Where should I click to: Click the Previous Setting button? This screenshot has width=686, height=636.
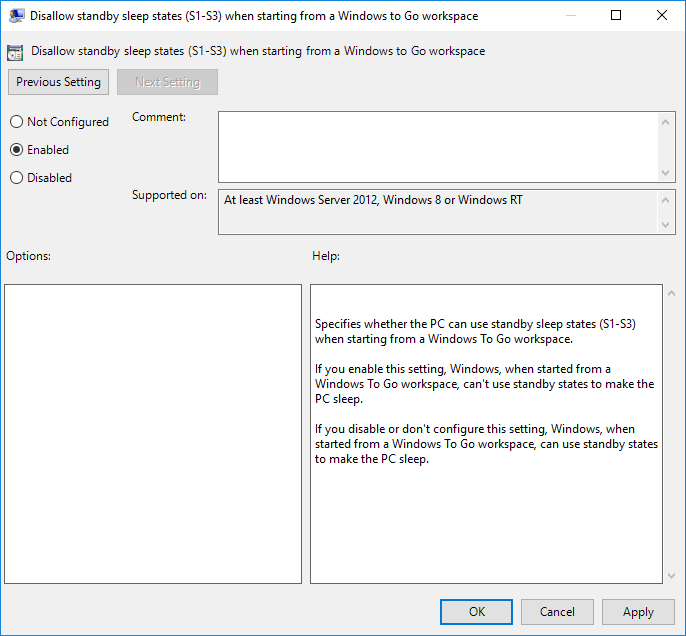click(58, 82)
